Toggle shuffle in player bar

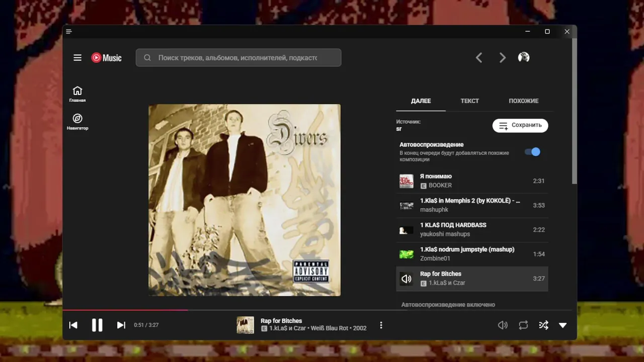[543, 325]
